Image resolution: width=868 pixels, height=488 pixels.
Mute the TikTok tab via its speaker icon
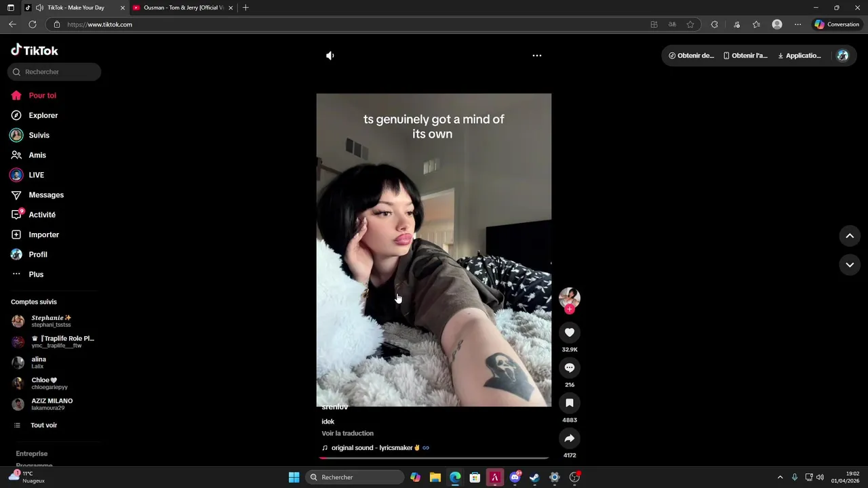tap(39, 7)
